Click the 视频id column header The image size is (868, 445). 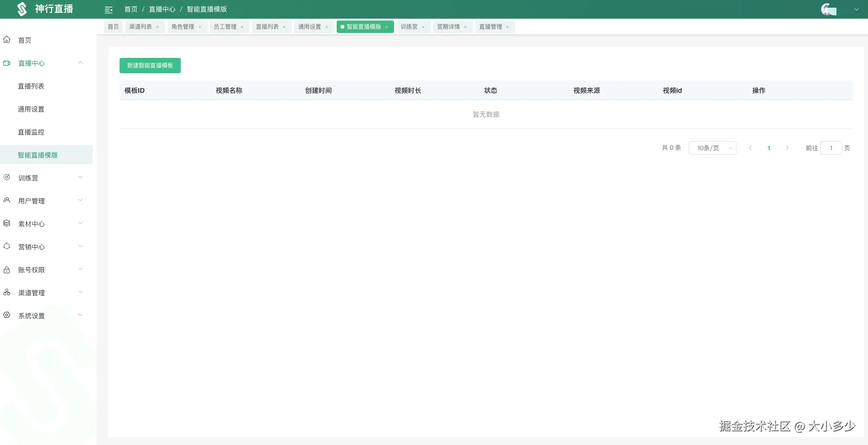pos(672,90)
